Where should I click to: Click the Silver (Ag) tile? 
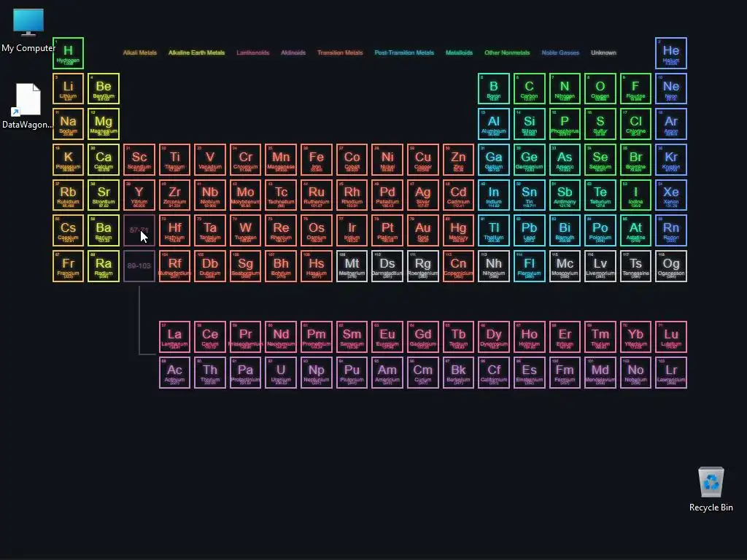point(422,195)
